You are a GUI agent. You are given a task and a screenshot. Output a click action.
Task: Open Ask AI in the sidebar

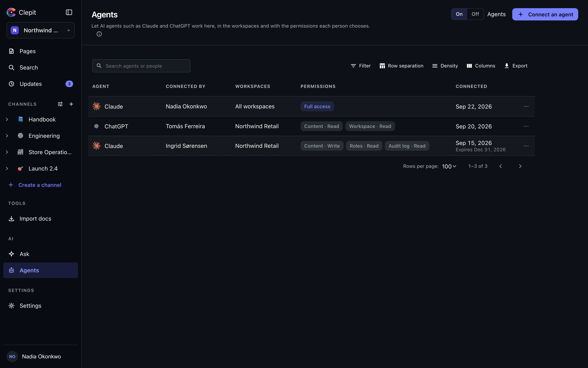[41, 254]
